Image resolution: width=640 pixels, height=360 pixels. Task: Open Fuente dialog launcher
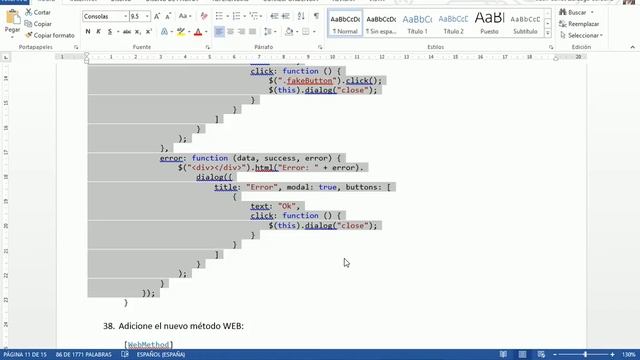pyautogui.click(x=207, y=47)
